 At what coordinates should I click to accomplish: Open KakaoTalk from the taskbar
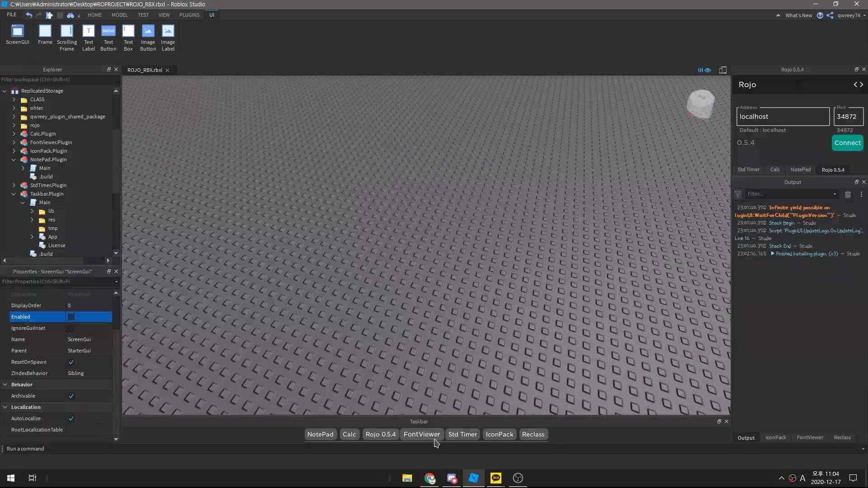tap(496, 478)
